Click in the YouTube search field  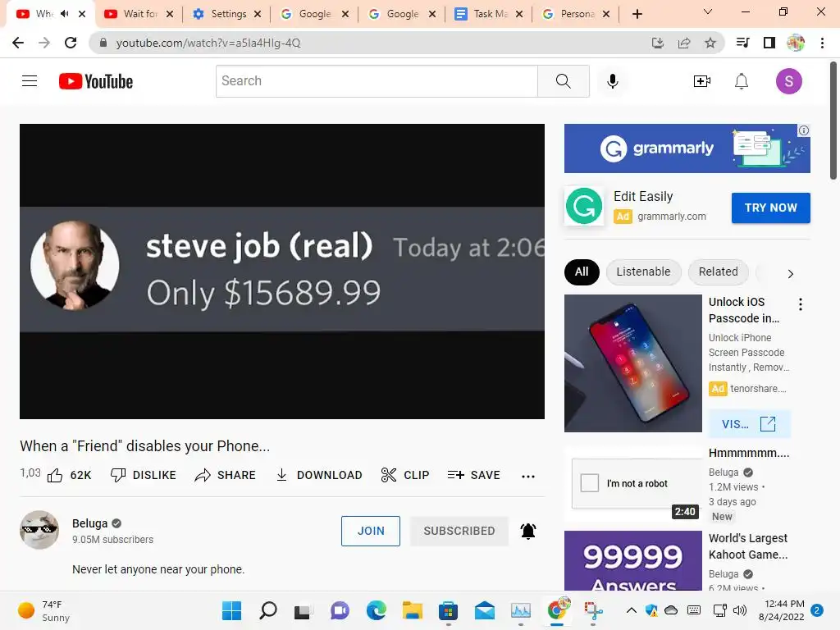pyautogui.click(x=377, y=81)
